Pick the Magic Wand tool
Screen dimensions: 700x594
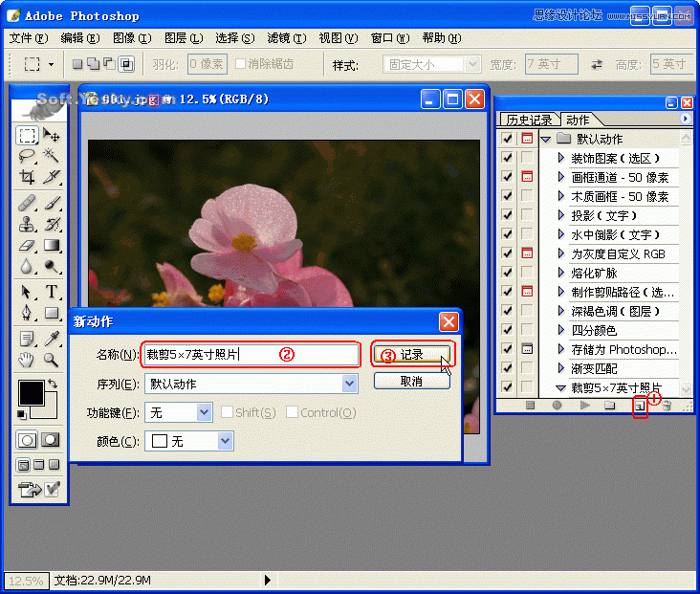point(52,156)
